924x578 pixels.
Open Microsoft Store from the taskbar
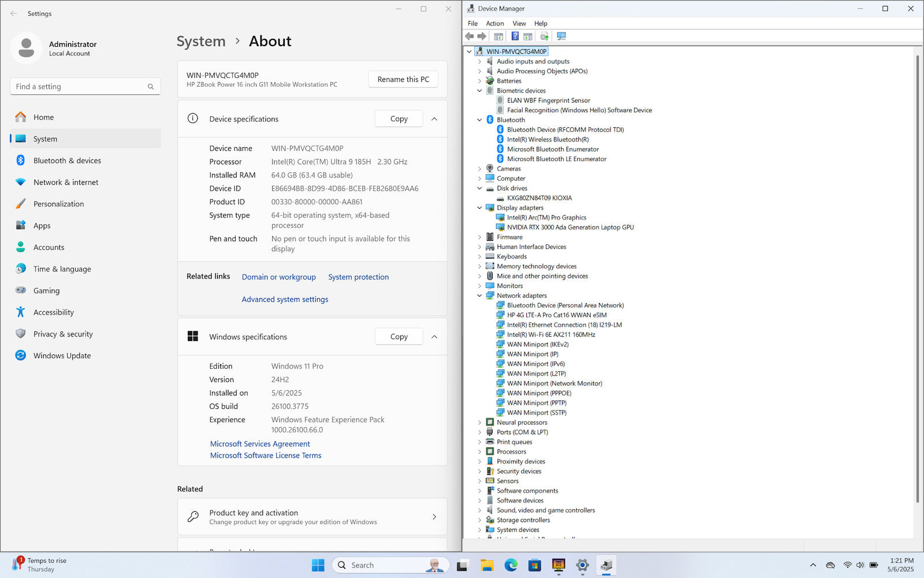point(535,565)
